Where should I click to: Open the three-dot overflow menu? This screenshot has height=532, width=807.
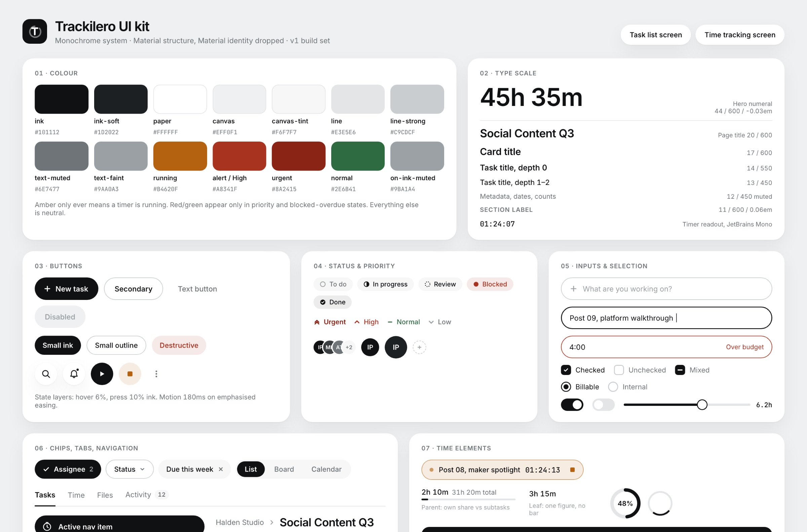pyautogui.click(x=156, y=374)
